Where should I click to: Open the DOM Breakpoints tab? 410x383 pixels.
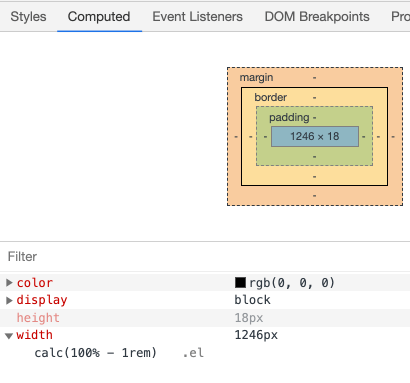[317, 17]
